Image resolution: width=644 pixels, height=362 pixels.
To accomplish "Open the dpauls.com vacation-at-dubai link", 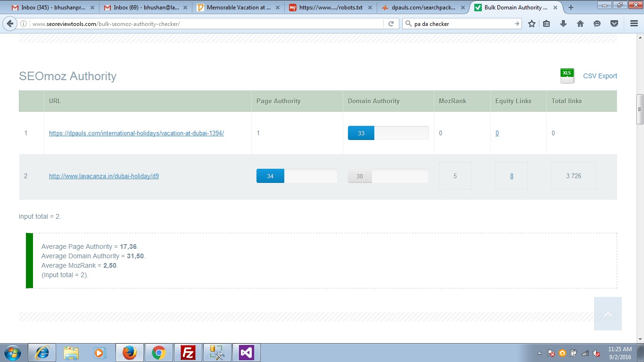I will click(136, 133).
